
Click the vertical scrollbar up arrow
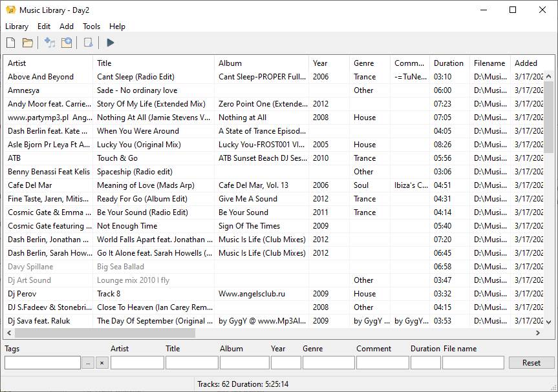(548, 76)
